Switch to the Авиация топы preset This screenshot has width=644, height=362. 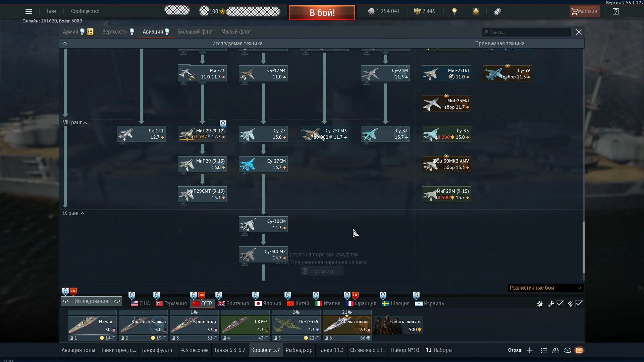click(78, 350)
